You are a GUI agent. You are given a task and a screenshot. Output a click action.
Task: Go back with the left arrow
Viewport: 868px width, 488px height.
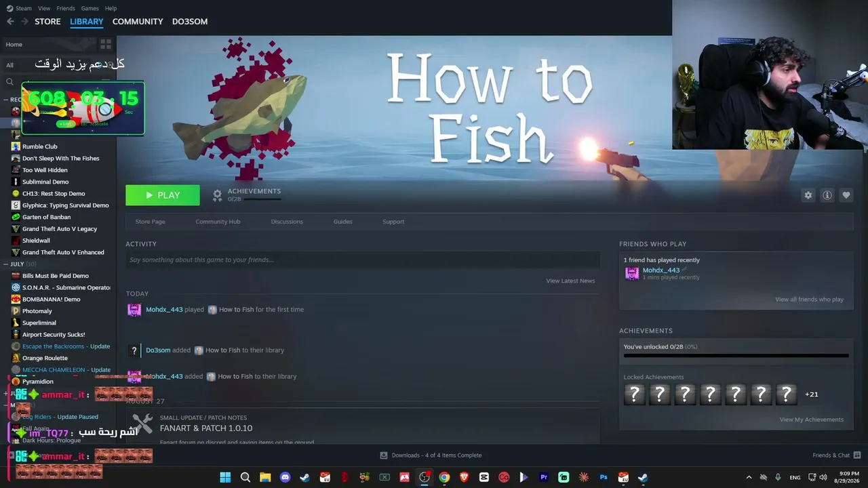tap(10, 22)
